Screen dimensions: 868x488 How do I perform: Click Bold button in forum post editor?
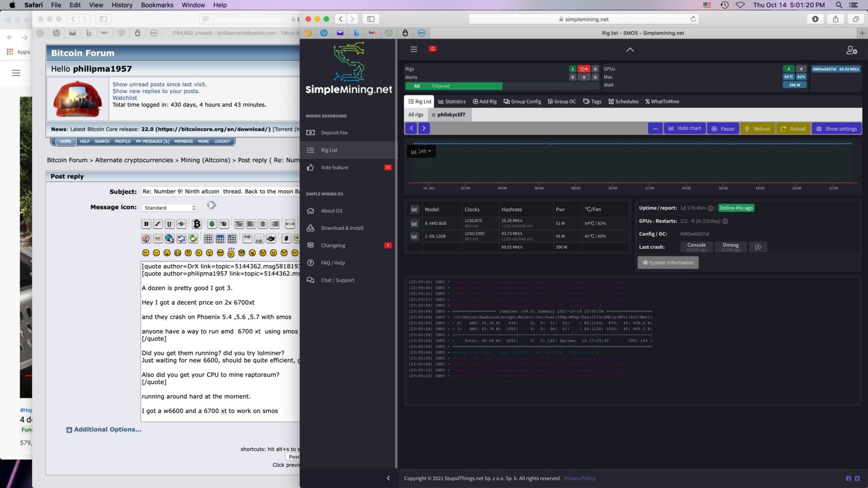pyautogui.click(x=146, y=223)
